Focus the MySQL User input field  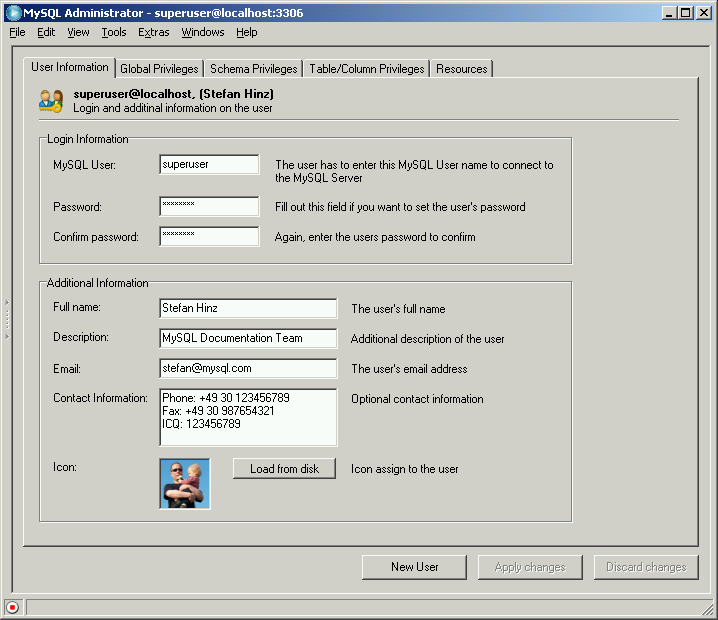209,165
